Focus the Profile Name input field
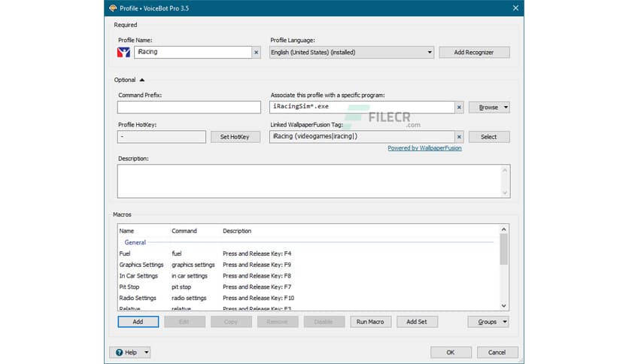629x364 pixels. [193, 52]
